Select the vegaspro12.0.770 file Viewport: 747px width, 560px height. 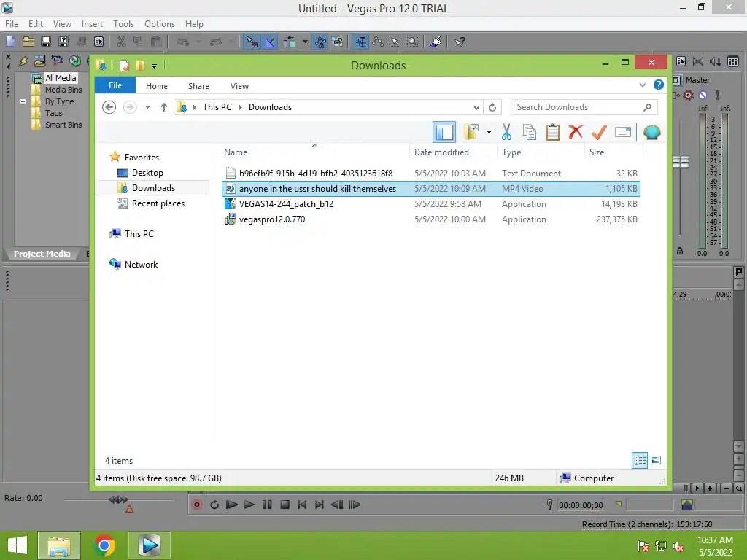click(431, 219)
